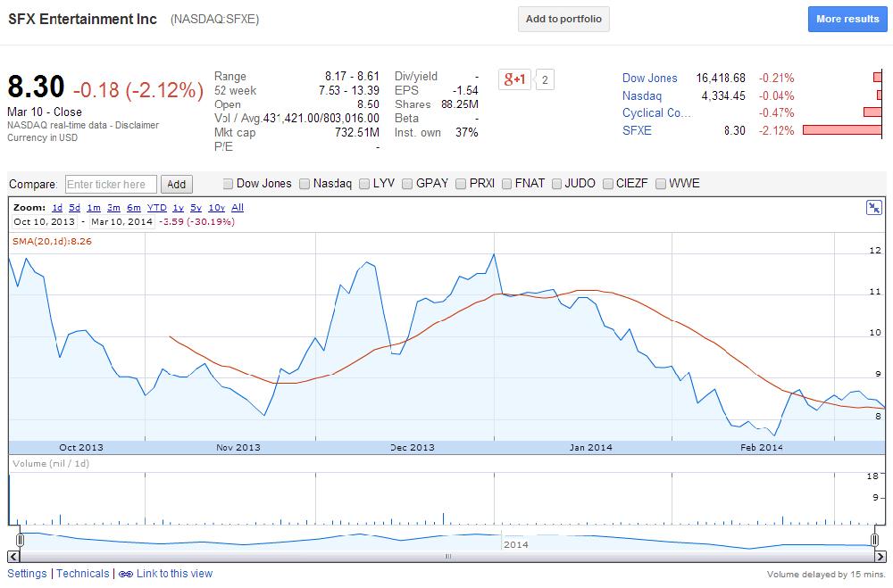893x588 pixels.
Task: Enable JUDO comparison checkbox
Action: (x=556, y=184)
